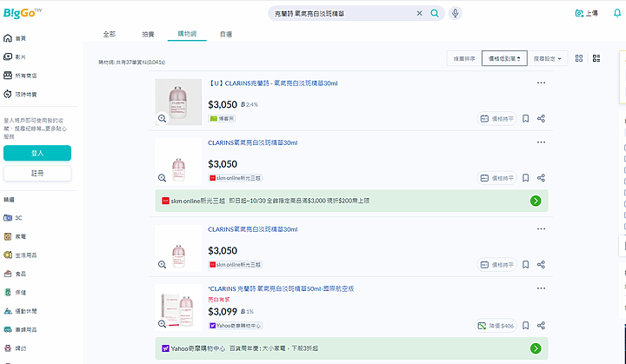Switch to the 自選 tab
Screen dimensions: 626x364
[226, 35]
